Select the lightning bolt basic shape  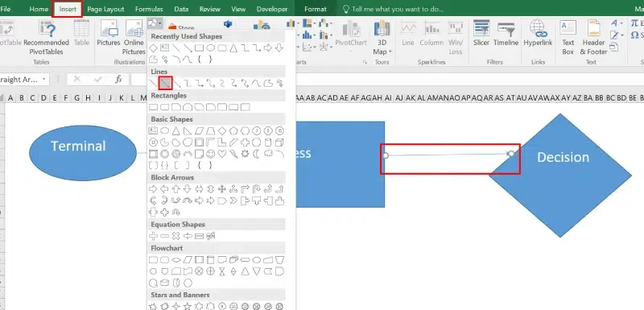click(x=233, y=154)
